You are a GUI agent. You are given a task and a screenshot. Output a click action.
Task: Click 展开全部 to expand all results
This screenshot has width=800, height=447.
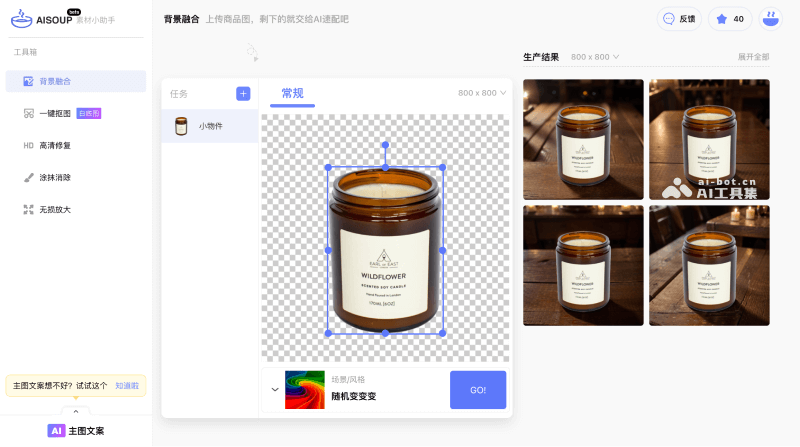753,57
